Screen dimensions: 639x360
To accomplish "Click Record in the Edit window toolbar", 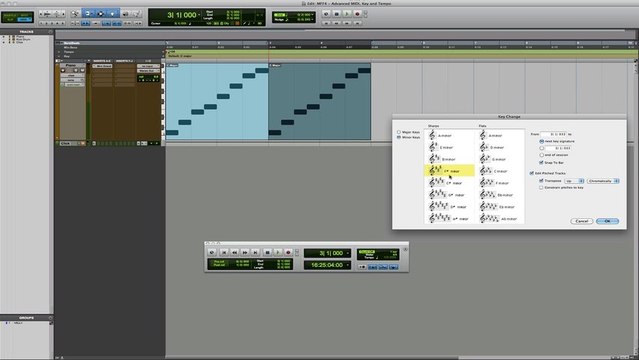I will click(x=357, y=14).
